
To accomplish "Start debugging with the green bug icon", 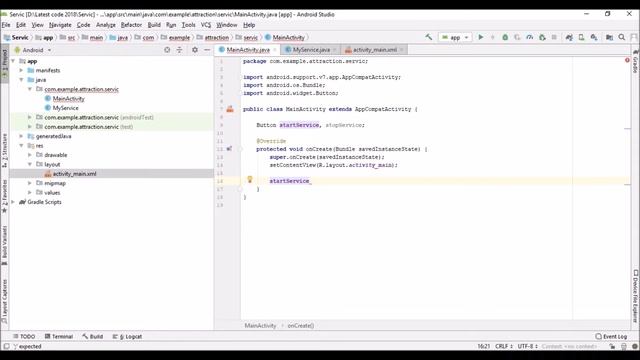I will tap(505, 37).
